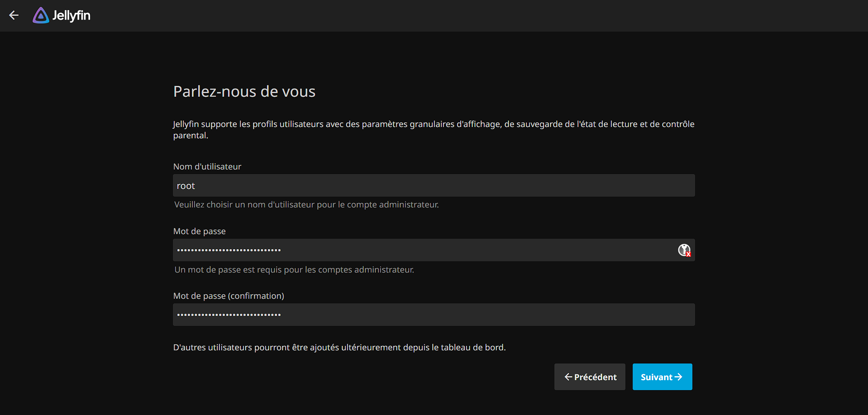Click the note about adding other users
The width and height of the screenshot is (868, 415).
339,348
